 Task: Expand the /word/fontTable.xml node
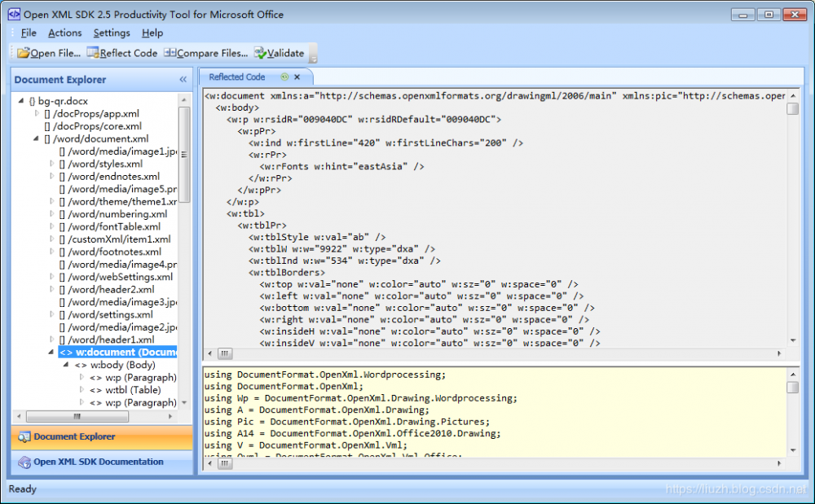click(x=51, y=226)
